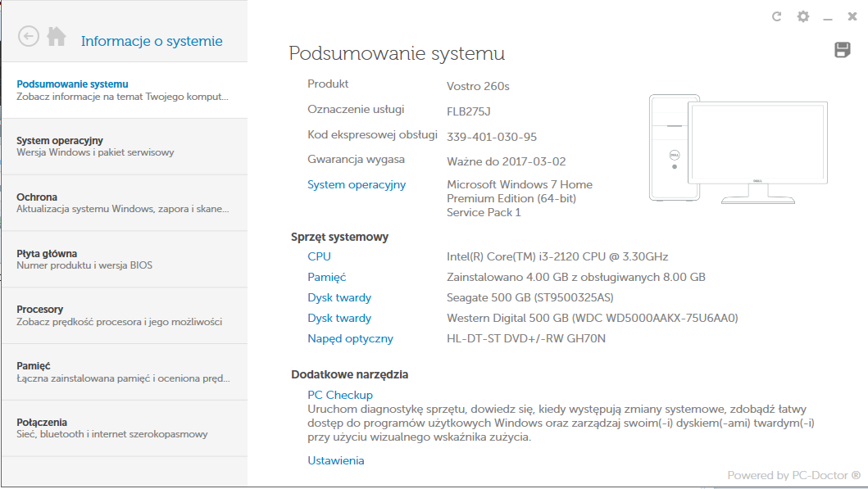Click the Intel Core i3-2120 CPU value
The image size is (868, 489).
(x=557, y=256)
